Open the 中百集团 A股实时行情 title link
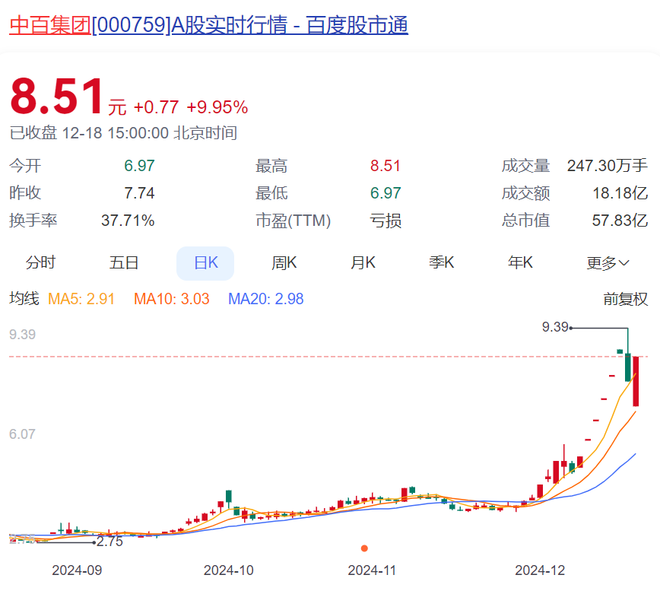Image resolution: width=660 pixels, height=594 pixels. coord(209,25)
